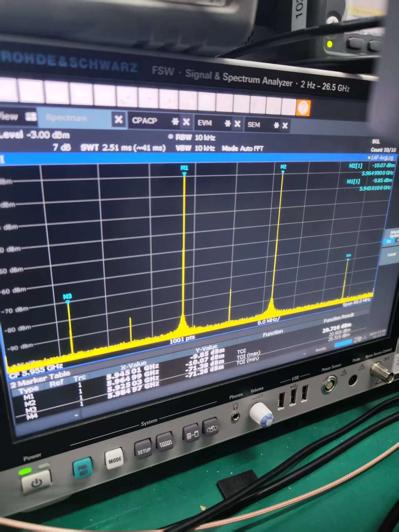Screen dimensions: 399x532
Task: Click the star icon on EVM tab
Action: (x=227, y=123)
